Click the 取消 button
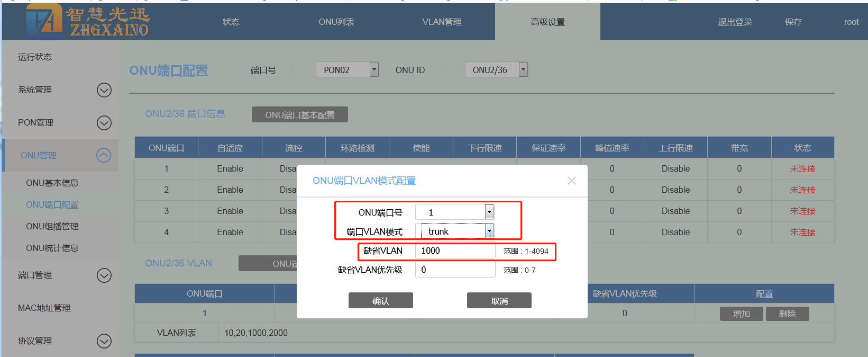The image size is (868, 357). pyautogui.click(x=499, y=300)
